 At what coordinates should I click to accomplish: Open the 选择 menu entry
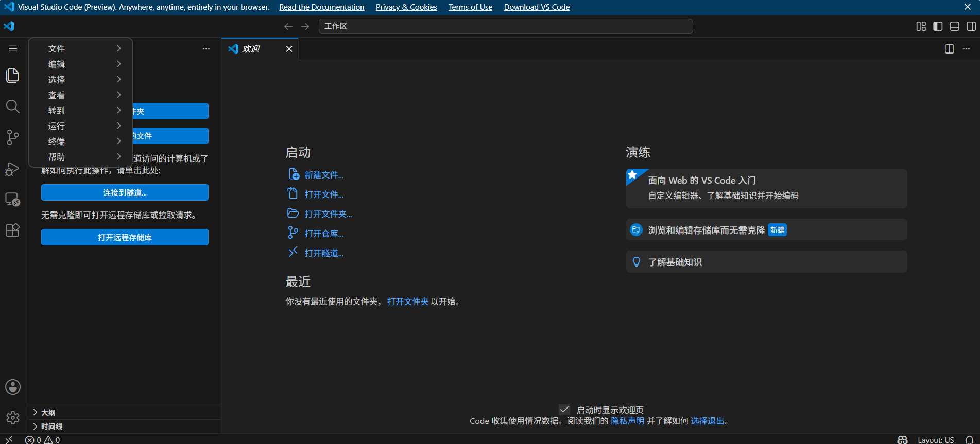click(x=80, y=79)
